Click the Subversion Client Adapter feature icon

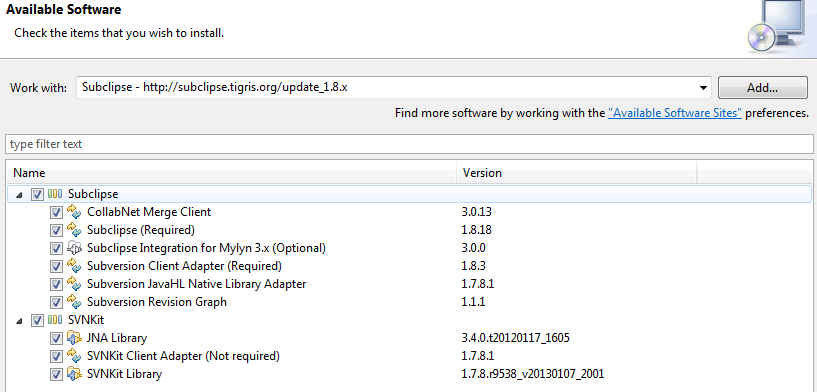(x=75, y=266)
